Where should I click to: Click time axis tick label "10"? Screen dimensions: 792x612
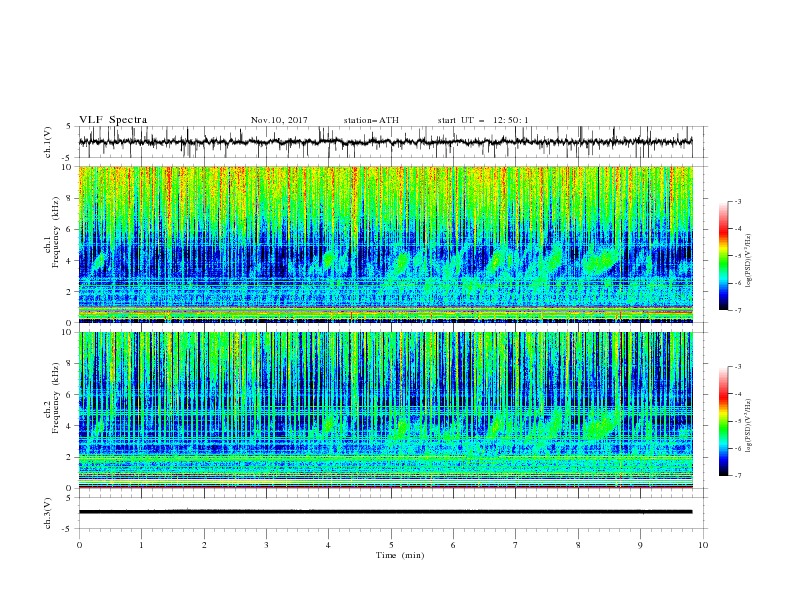coord(703,545)
